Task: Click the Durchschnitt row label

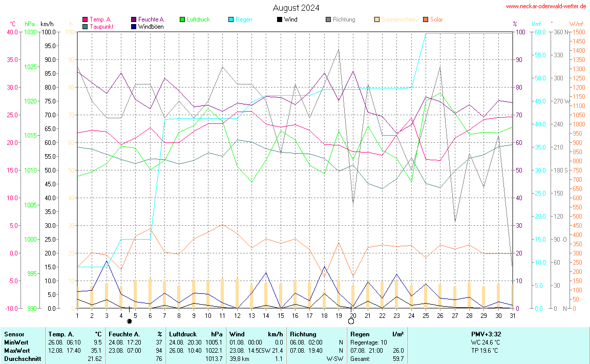Action: [x=21, y=359]
